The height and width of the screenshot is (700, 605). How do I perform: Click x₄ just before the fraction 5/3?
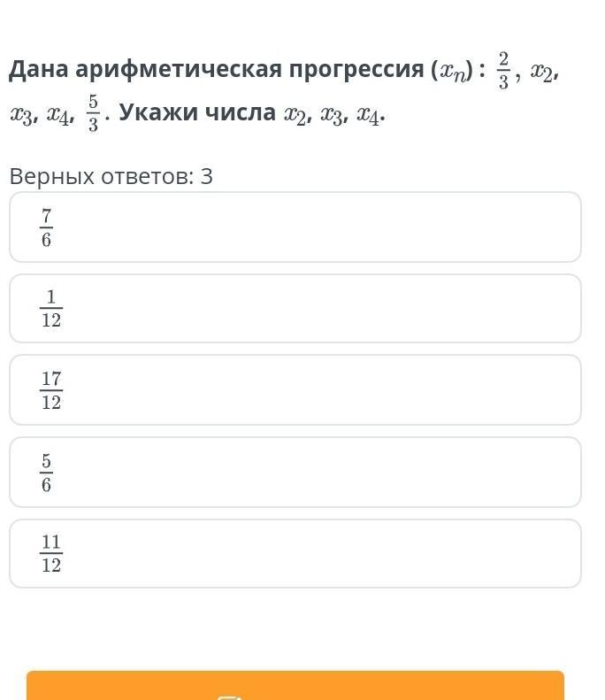click(59, 117)
